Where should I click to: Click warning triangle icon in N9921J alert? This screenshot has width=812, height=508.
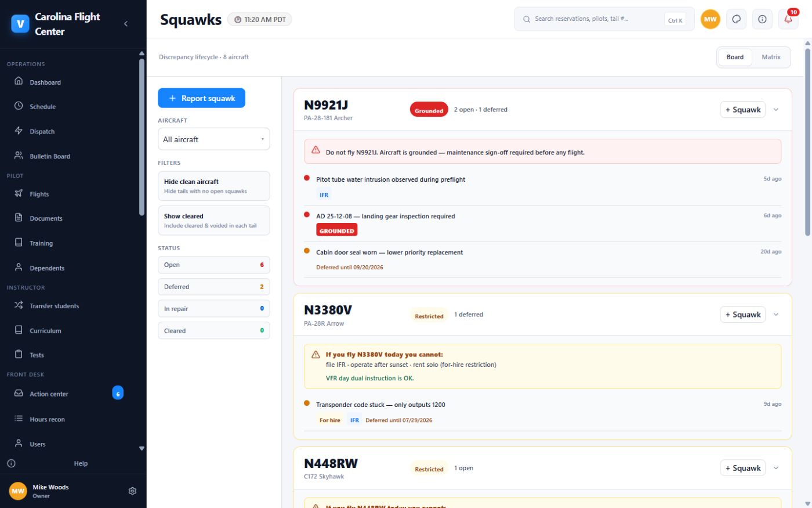click(316, 150)
